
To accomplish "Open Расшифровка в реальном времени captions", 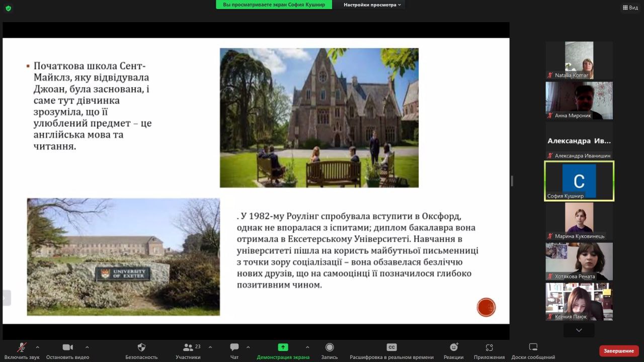I will pos(391,351).
